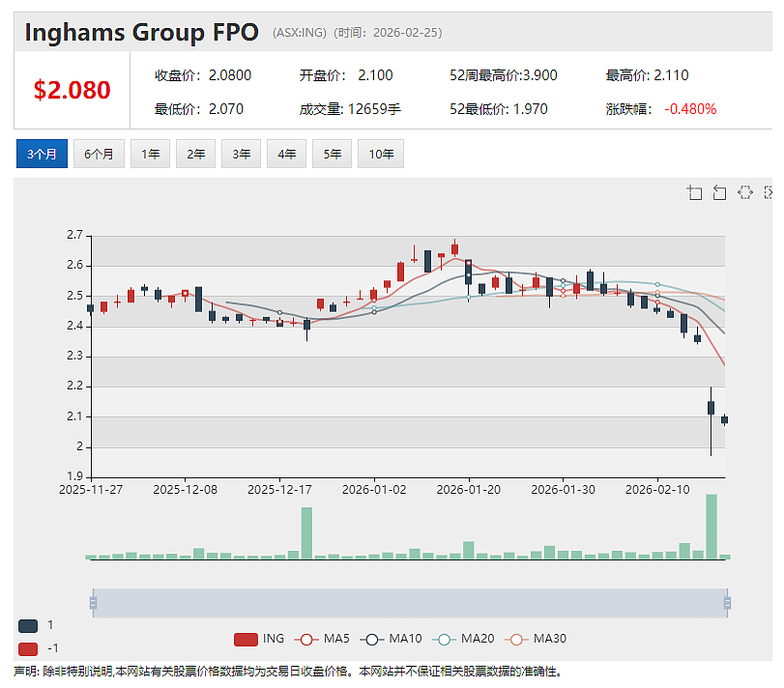Toggle the MA30 line in legend
784x688 pixels.
(536, 639)
